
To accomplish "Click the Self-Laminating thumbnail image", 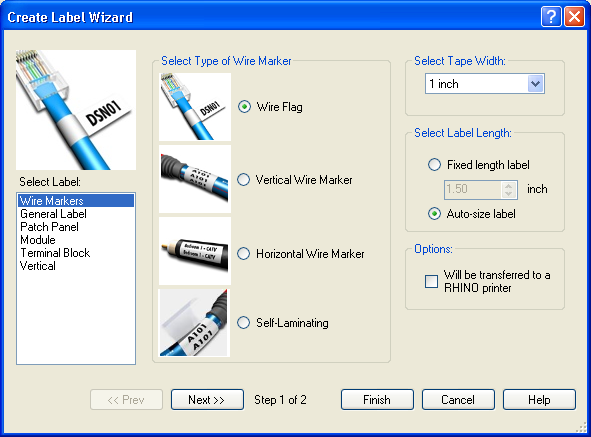I will pos(194,323).
